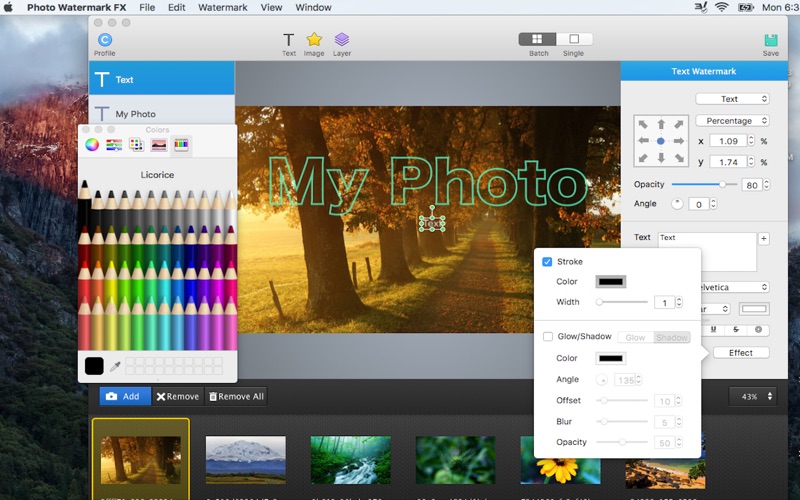800x500 pixels.
Task: Select the image palettes picker tab
Action: [159, 145]
